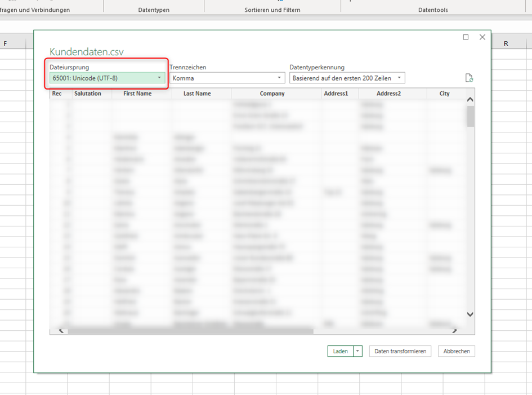Cancel the import with Abbrechen
This screenshot has height=395, width=532.
coord(457,351)
